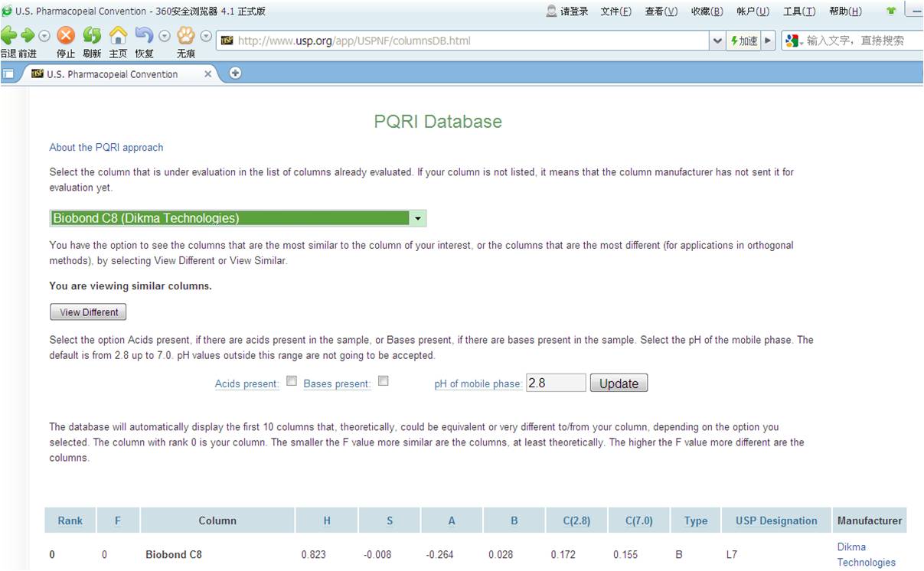The image size is (924, 571).
Task: Open the Dikma Technologies manufacturer link
Action: pyautogui.click(x=866, y=555)
